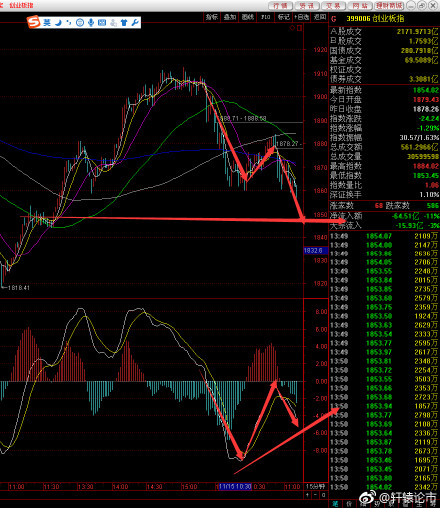Click the 总成交额 row
The height and width of the screenshot is (508, 440).
coord(384,147)
